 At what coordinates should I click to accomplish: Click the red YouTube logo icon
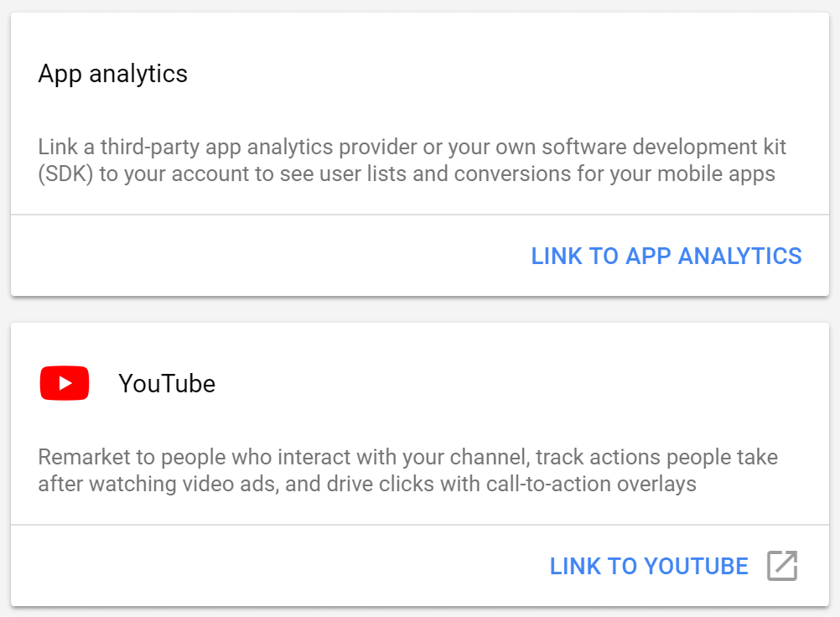[64, 383]
